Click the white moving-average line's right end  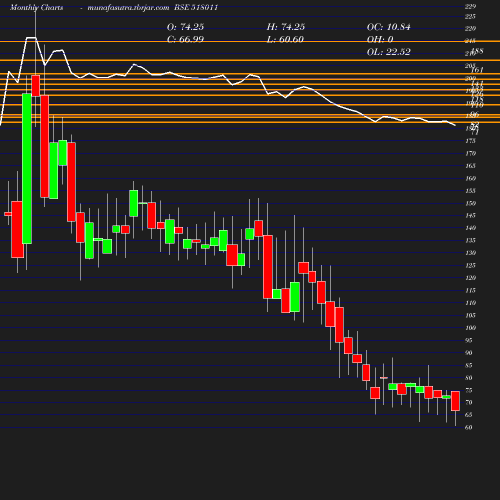click(x=455, y=125)
